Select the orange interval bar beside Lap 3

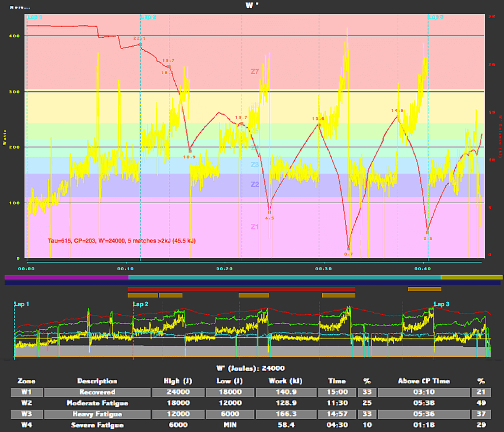coord(424,289)
